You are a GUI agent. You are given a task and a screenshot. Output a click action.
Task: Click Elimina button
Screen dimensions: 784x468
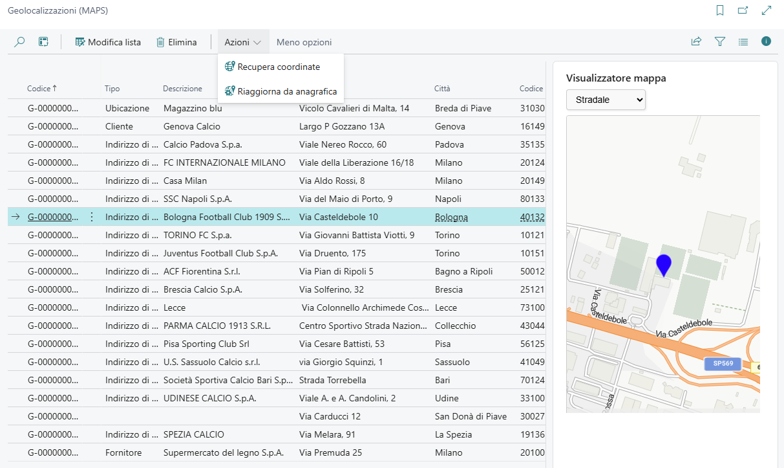pos(176,42)
